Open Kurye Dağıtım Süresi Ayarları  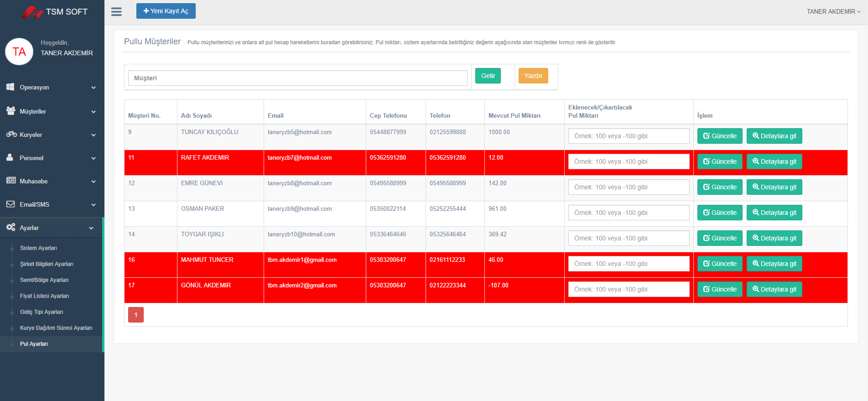point(56,328)
